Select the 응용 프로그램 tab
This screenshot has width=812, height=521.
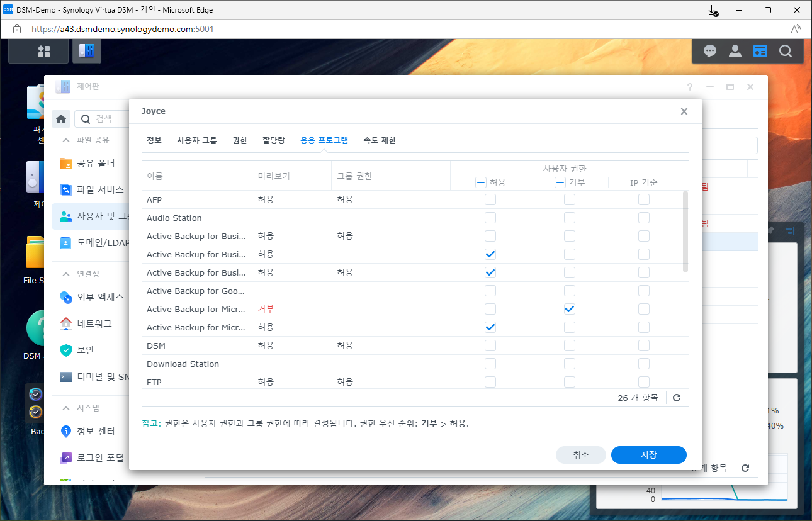click(324, 141)
